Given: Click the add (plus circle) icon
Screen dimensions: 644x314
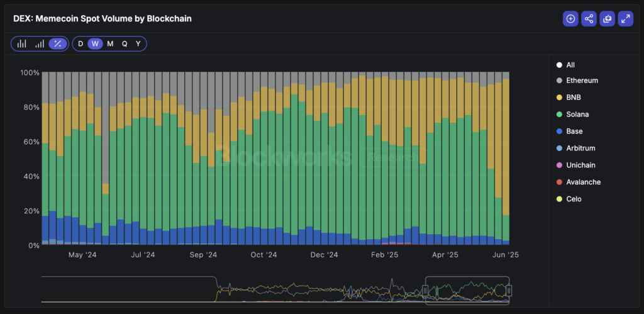Looking at the screenshot, I should tap(570, 19).
